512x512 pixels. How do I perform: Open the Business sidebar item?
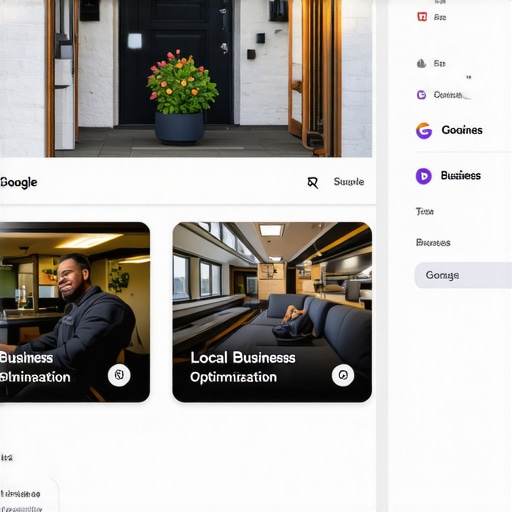461,176
